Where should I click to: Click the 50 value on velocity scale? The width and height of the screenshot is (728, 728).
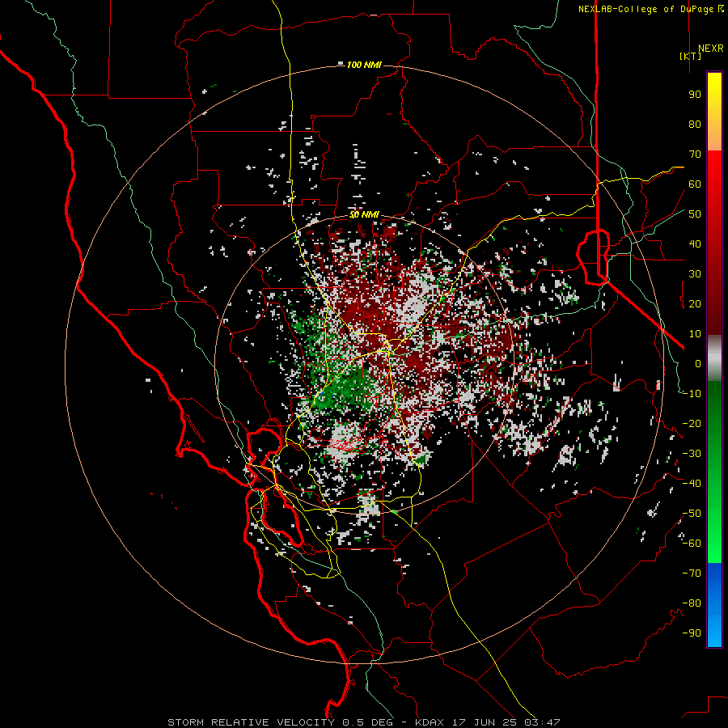point(695,214)
